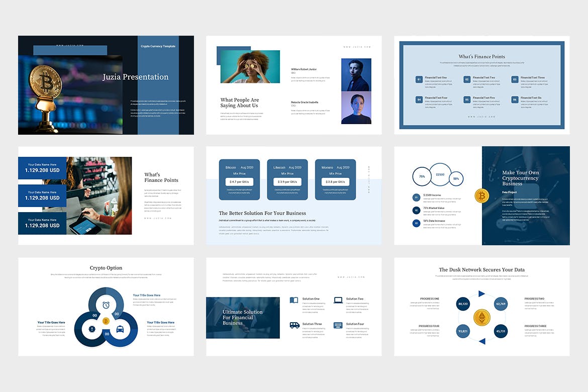
Task: Click the 01 badge next to Financial Text One
Action: pyautogui.click(x=419, y=79)
